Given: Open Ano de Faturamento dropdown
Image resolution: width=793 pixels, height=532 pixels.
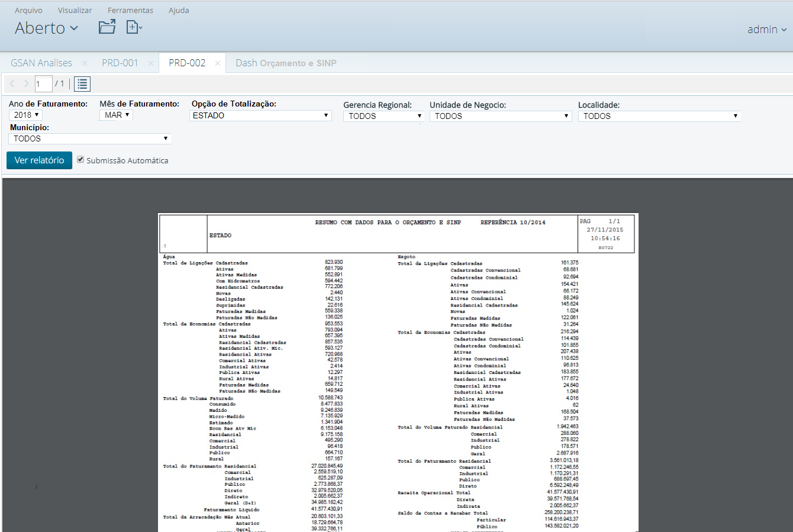Looking at the screenshot, I should (26, 115).
